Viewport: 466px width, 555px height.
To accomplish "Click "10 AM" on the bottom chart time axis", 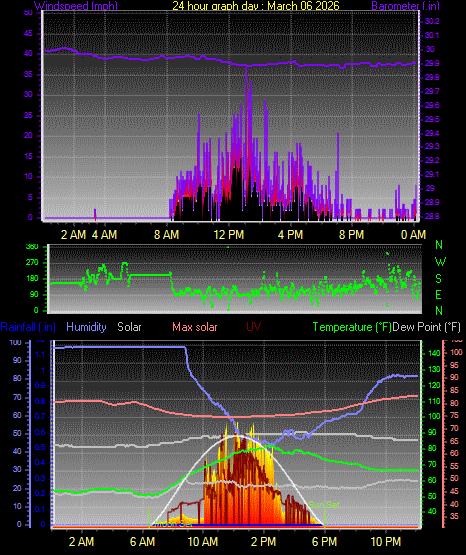I will [x=203, y=542].
